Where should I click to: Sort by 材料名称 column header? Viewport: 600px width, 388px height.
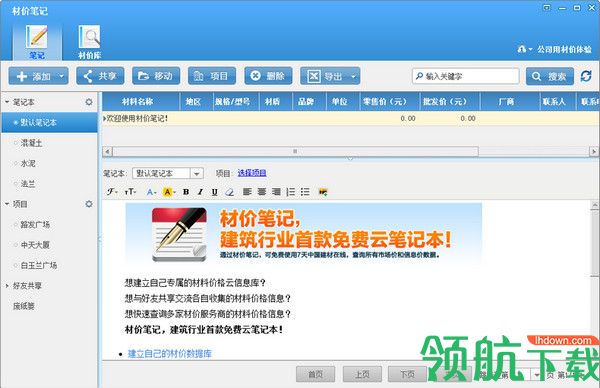coord(141,101)
